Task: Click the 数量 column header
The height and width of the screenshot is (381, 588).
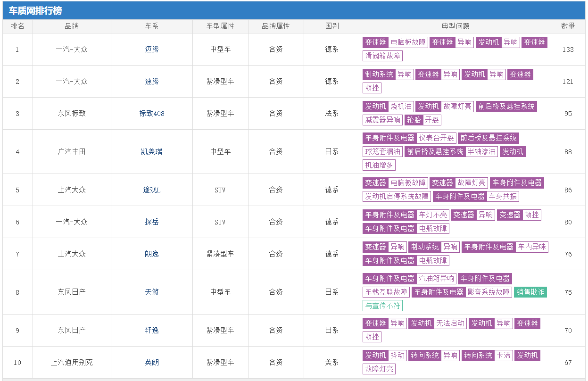Action: click(568, 26)
